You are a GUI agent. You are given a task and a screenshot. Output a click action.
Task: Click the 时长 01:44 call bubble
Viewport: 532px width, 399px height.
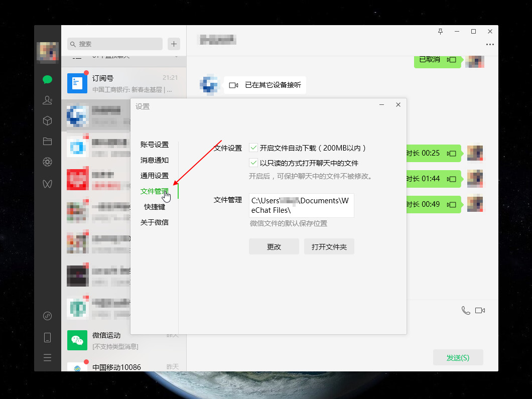pyautogui.click(x=434, y=179)
